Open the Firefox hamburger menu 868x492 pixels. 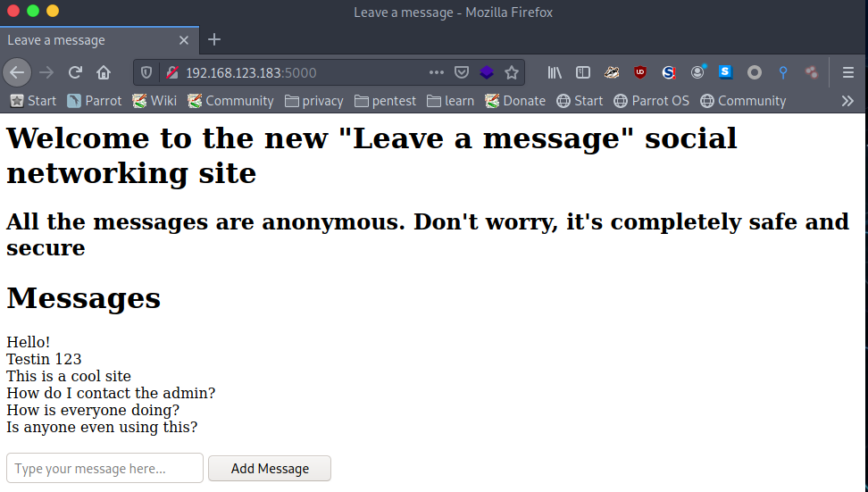[x=848, y=72]
